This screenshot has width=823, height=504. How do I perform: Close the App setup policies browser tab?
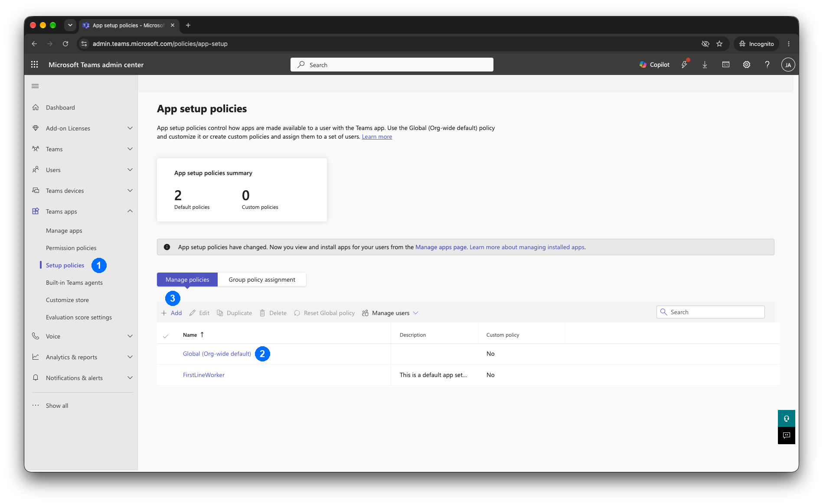173,25
